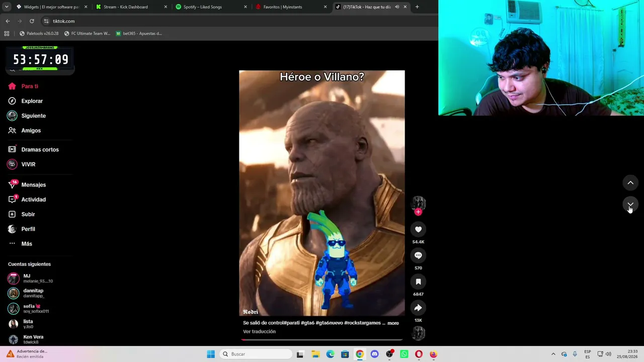Viewport: 644px width, 362px height.
Task: Open the VIVIR live section
Action: click(22, 164)
